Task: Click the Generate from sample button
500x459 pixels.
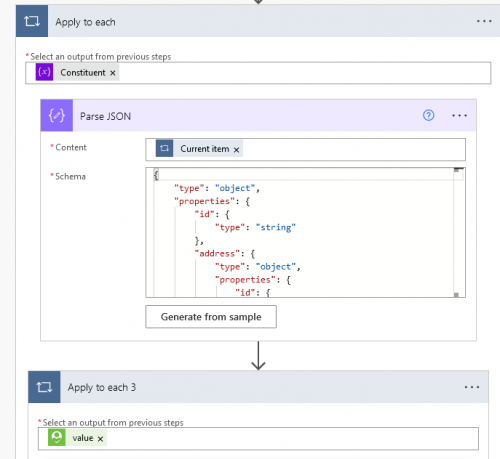Action: 211,317
